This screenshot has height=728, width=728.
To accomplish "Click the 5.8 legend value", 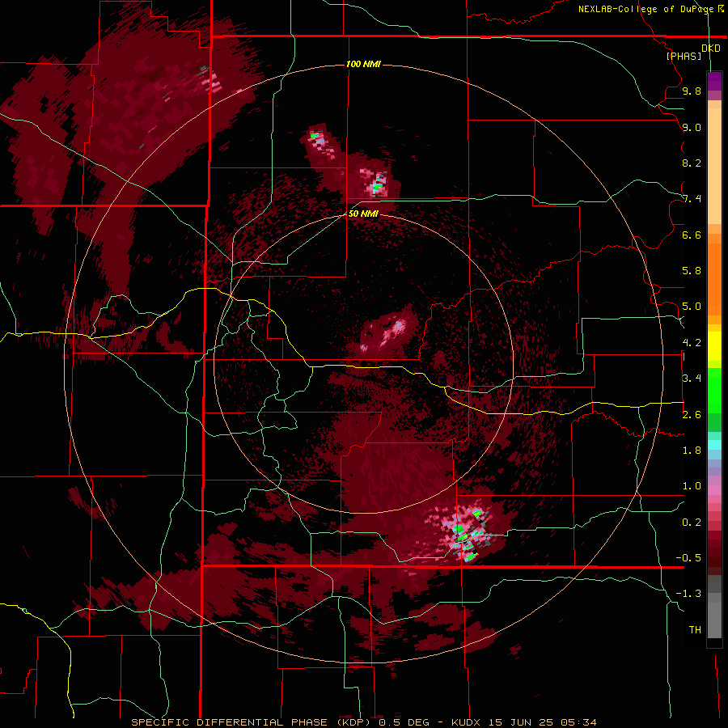I will 692,271.
